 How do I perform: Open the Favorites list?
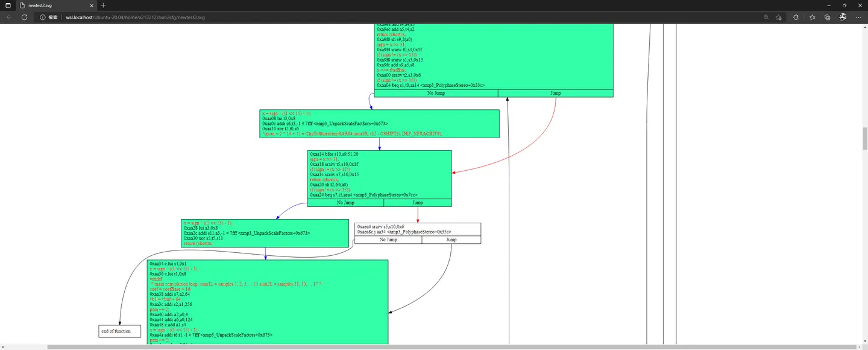[x=812, y=17]
